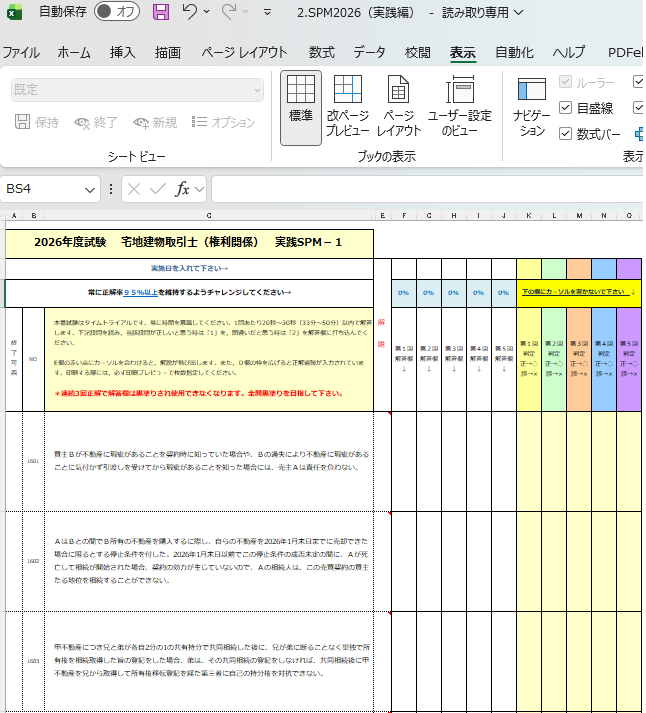This screenshot has width=646, height=713.
Task: Uncheck the 数式バー formula bar checkbox
Action: [566, 133]
